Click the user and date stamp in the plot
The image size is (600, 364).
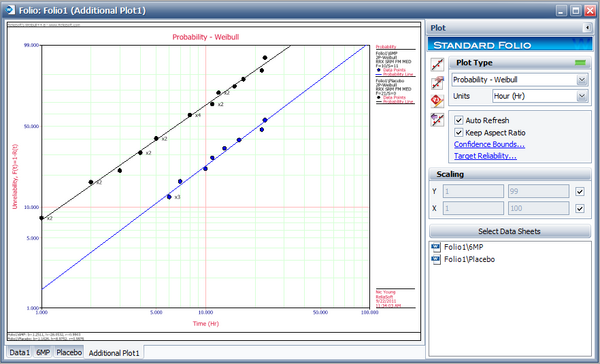[388, 299]
